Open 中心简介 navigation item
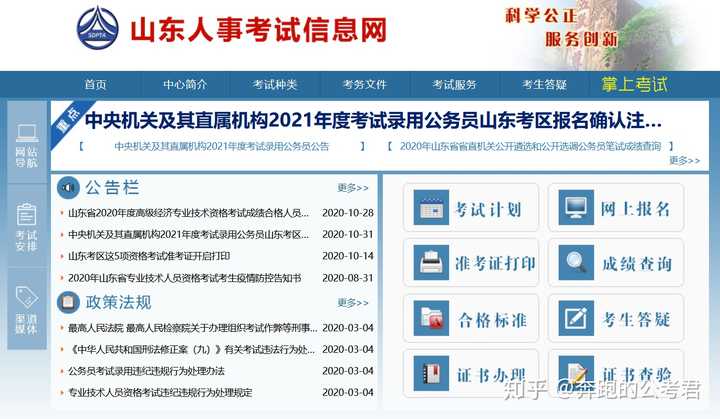This screenshot has height=419, width=720. [x=185, y=85]
